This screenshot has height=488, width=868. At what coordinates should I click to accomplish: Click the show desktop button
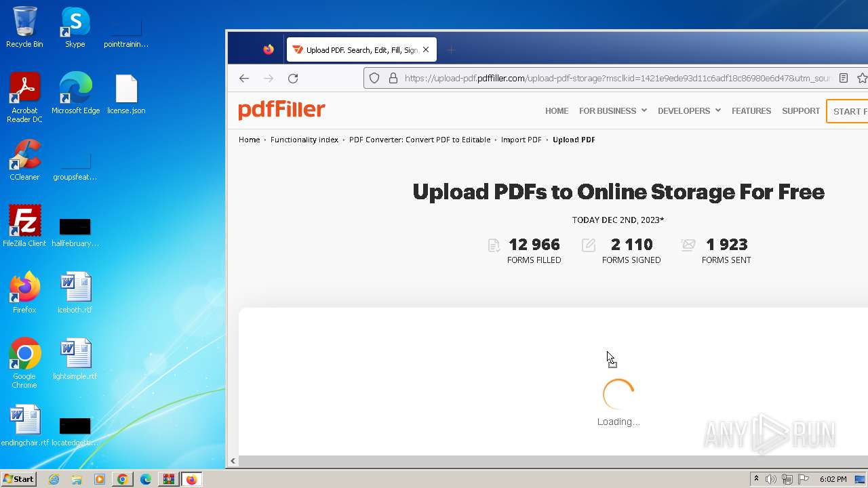tap(861, 479)
